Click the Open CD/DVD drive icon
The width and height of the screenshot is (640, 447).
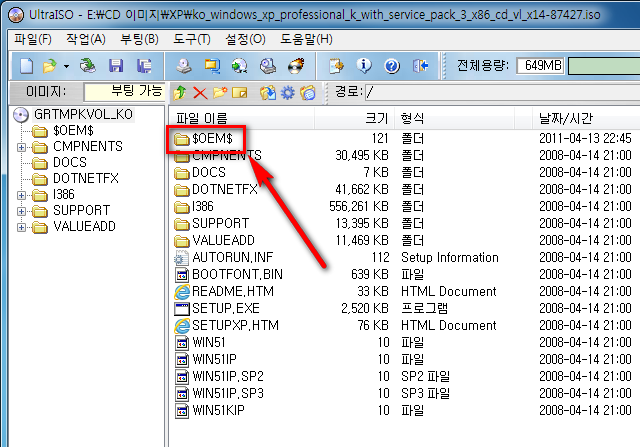[87, 66]
